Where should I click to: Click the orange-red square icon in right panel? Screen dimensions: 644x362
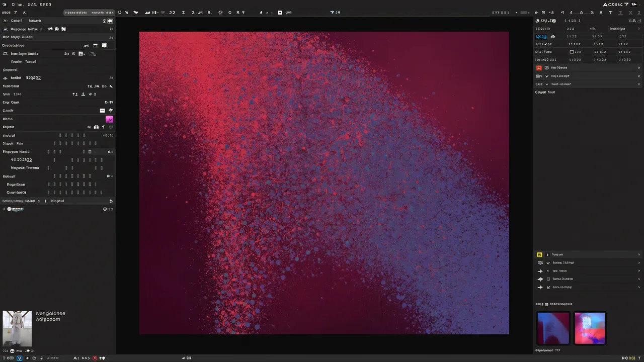click(x=539, y=68)
